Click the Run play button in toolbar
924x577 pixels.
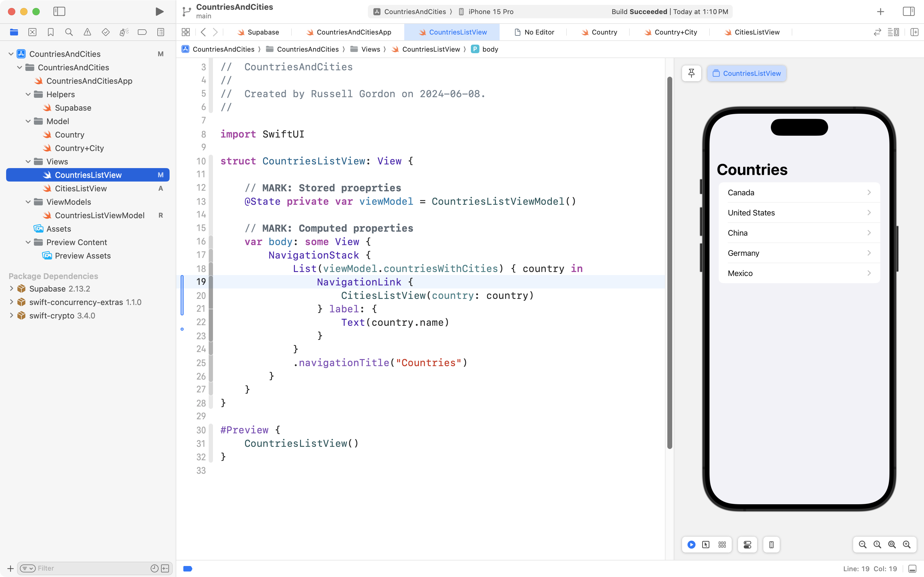(159, 11)
